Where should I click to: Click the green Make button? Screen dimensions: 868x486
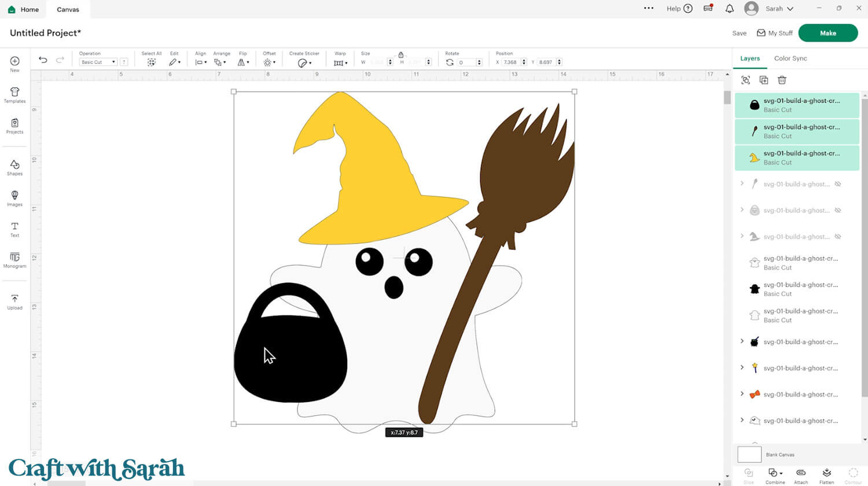click(x=827, y=33)
